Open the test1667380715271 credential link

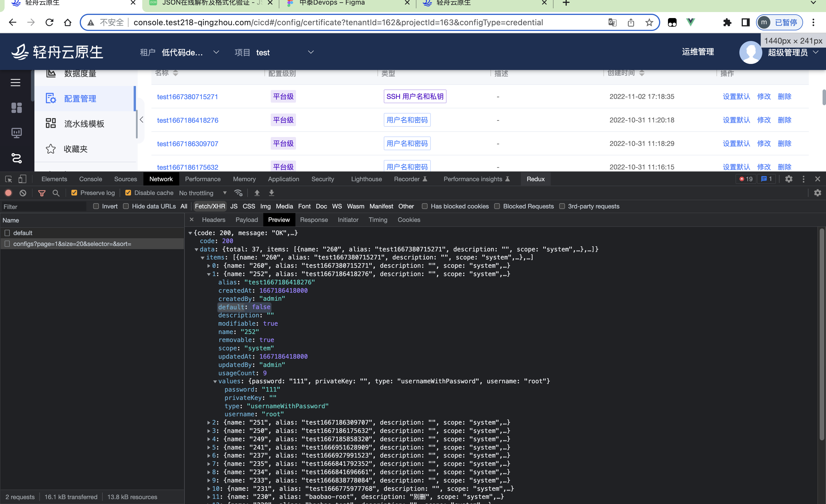coord(187,97)
